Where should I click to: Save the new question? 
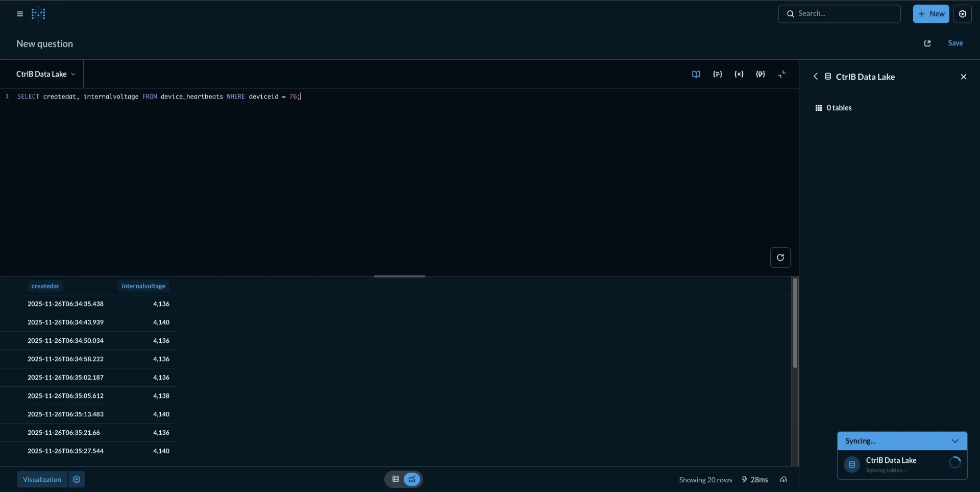point(955,43)
